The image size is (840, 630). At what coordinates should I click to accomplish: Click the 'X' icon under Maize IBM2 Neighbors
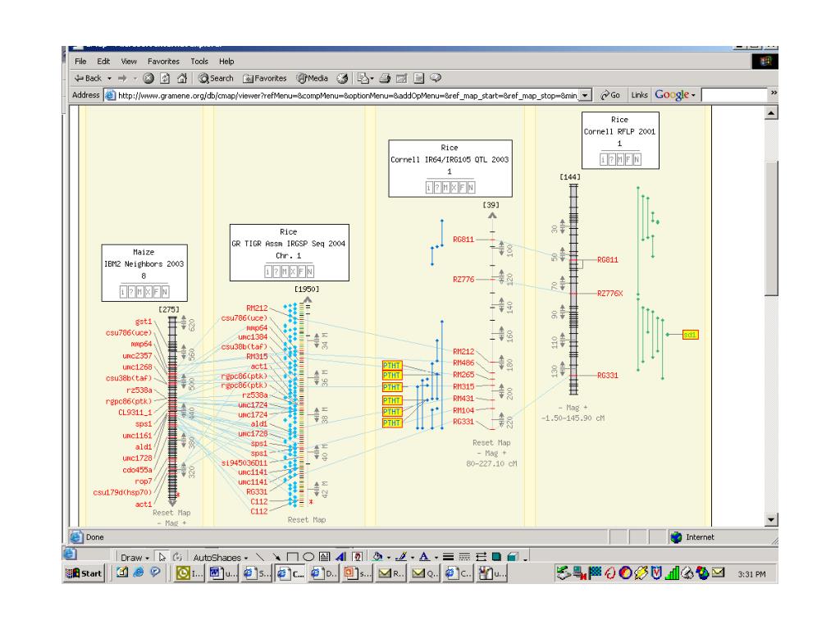click(x=148, y=292)
